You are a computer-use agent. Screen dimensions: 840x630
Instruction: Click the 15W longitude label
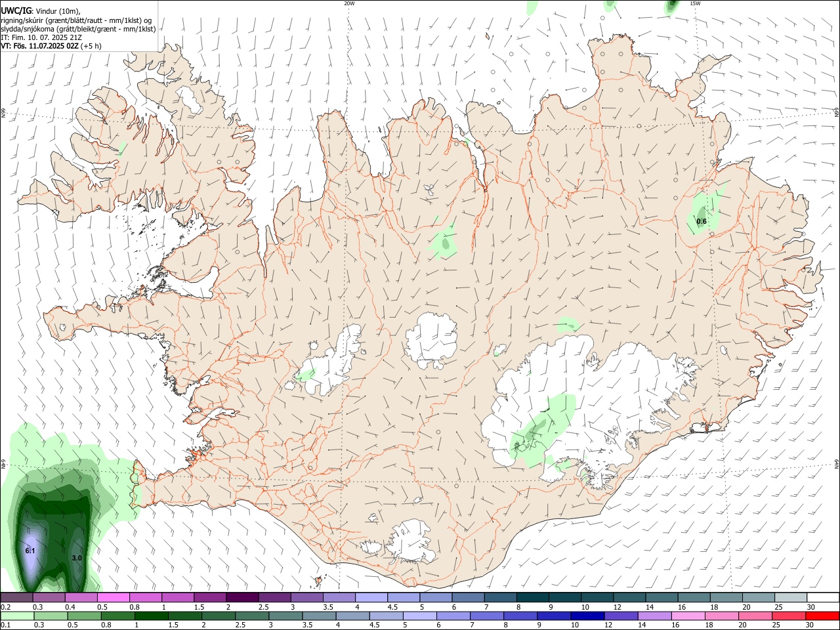tap(695, 3)
